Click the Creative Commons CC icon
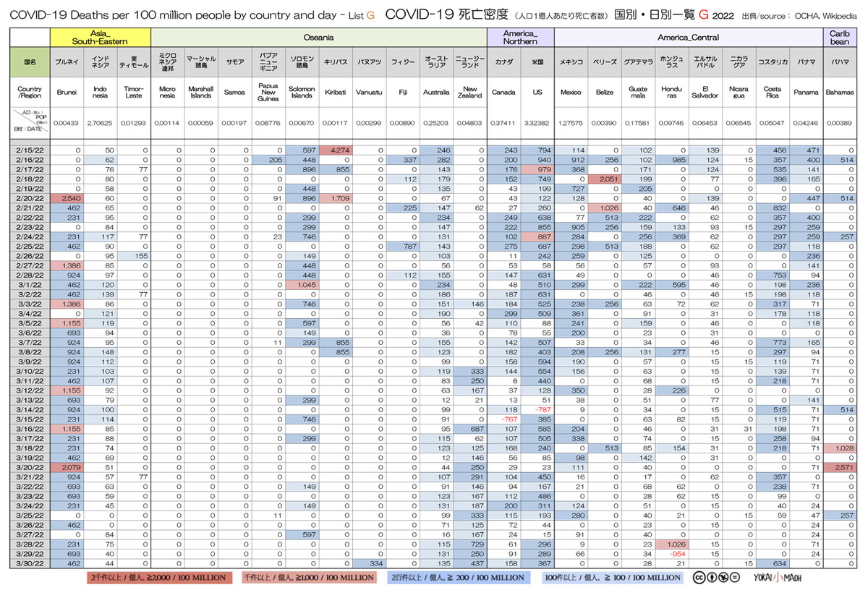Viewport: 868px width, 590px height. (x=698, y=578)
